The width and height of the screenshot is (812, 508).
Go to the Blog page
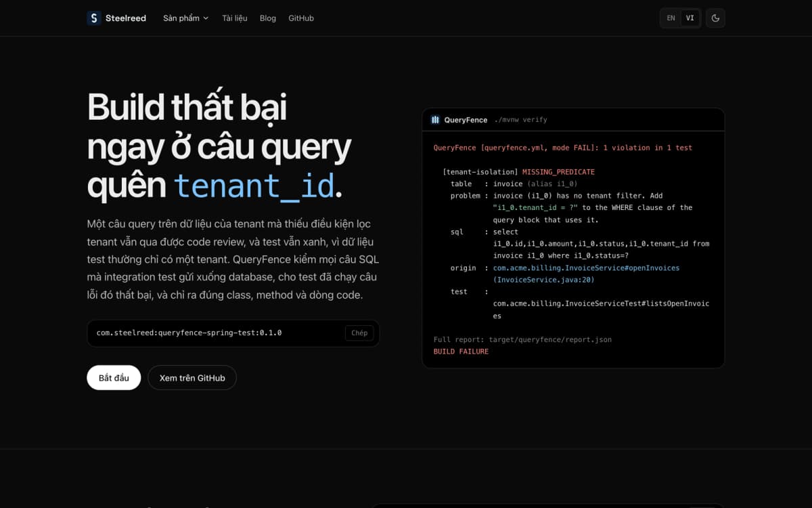pos(268,18)
